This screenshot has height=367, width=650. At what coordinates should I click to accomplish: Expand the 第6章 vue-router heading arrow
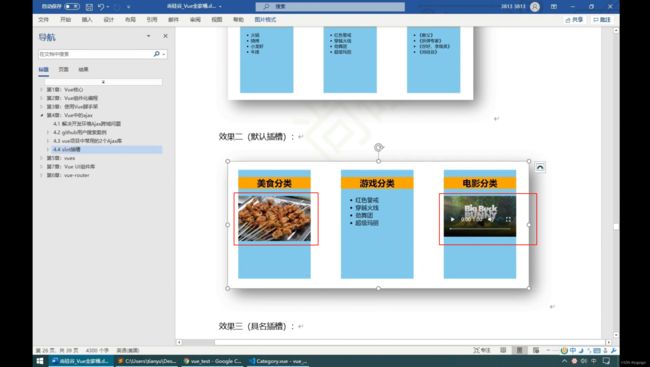(41, 175)
